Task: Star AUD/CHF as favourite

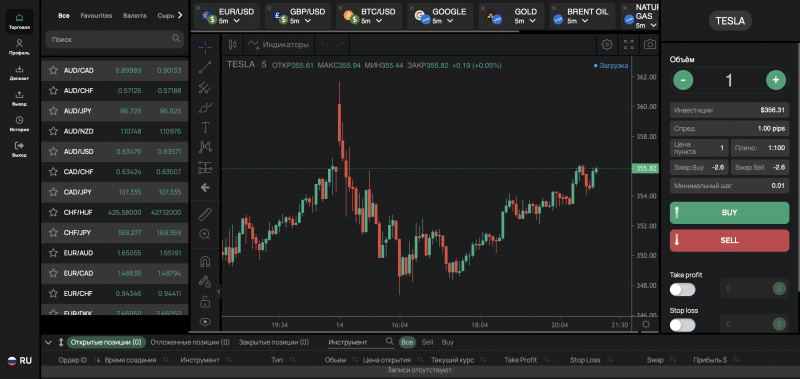Action: pyautogui.click(x=53, y=91)
